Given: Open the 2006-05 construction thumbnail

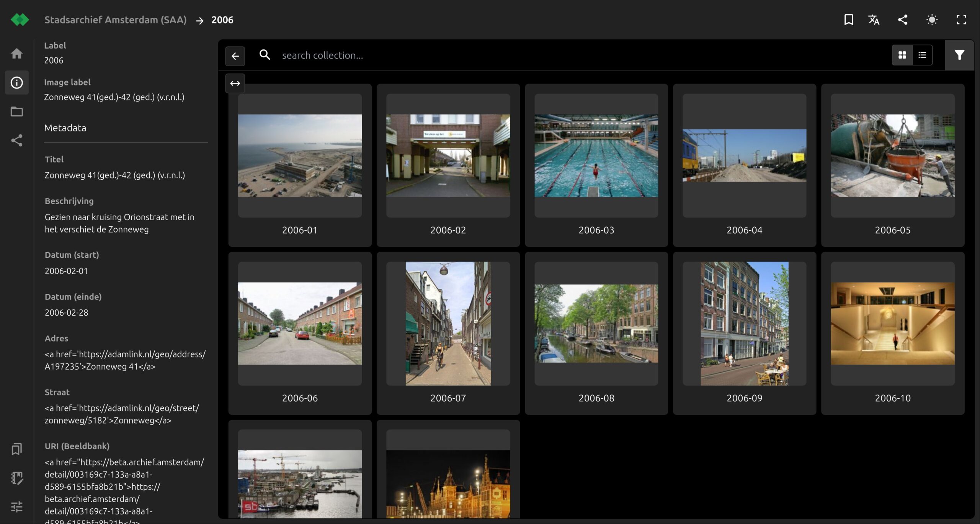Looking at the screenshot, I should point(892,156).
